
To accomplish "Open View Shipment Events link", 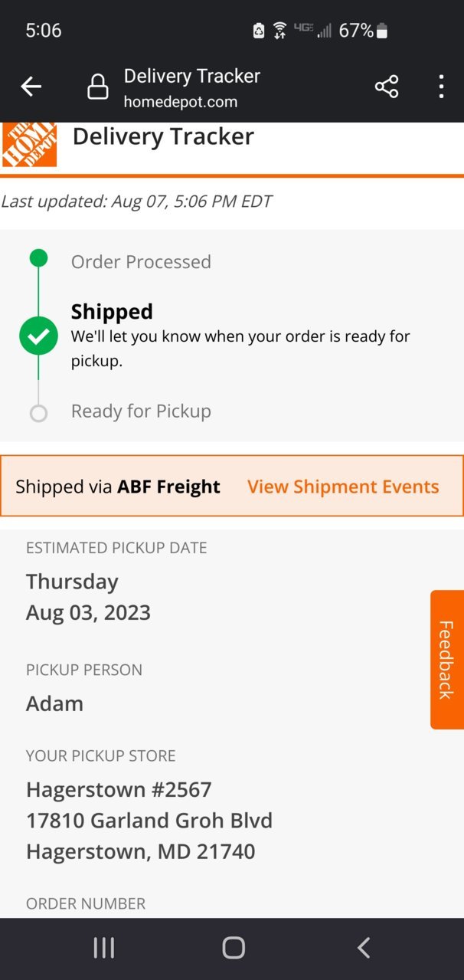I will click(x=343, y=487).
